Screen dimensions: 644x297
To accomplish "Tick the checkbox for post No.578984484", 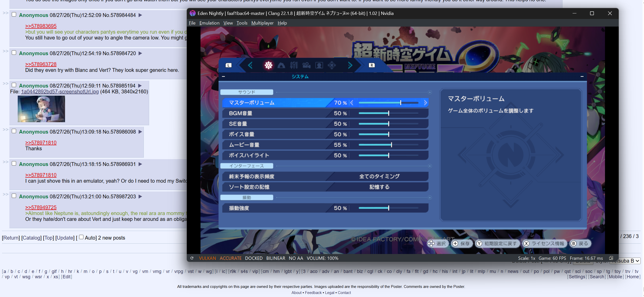I will 14,14.
